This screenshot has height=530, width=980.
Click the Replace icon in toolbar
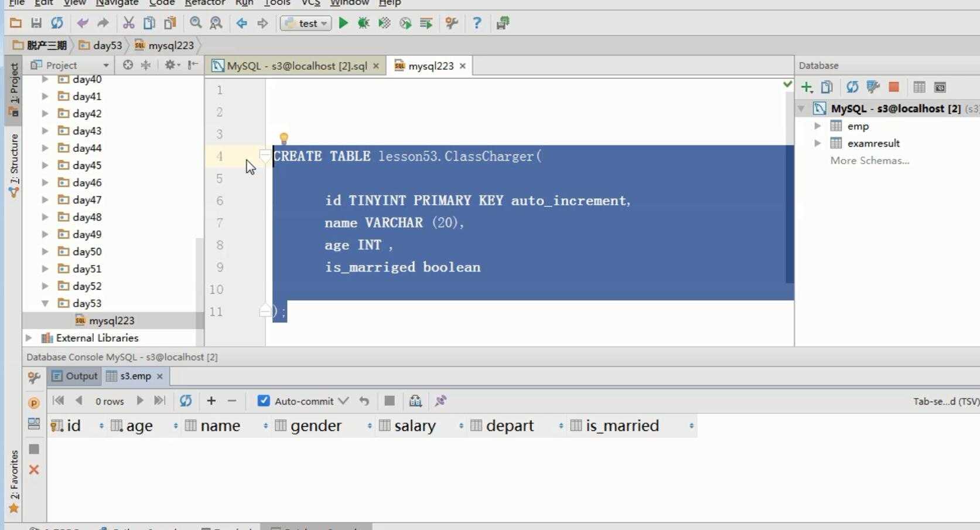216,23
